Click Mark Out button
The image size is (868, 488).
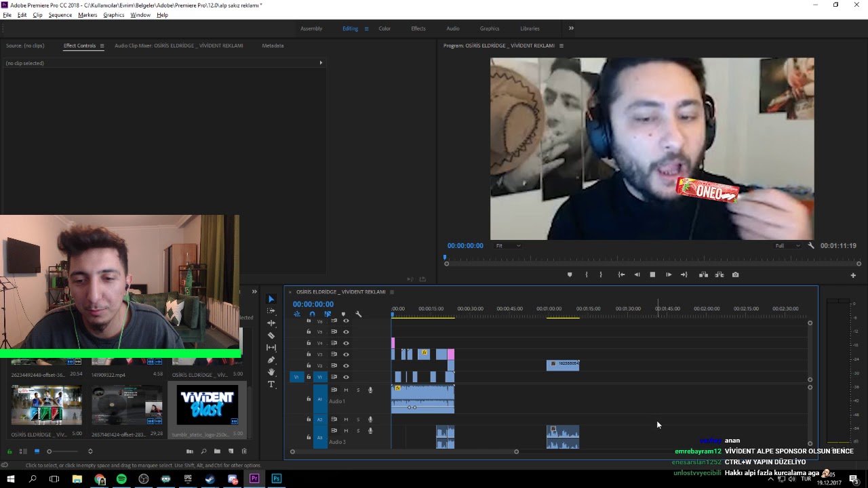click(601, 274)
